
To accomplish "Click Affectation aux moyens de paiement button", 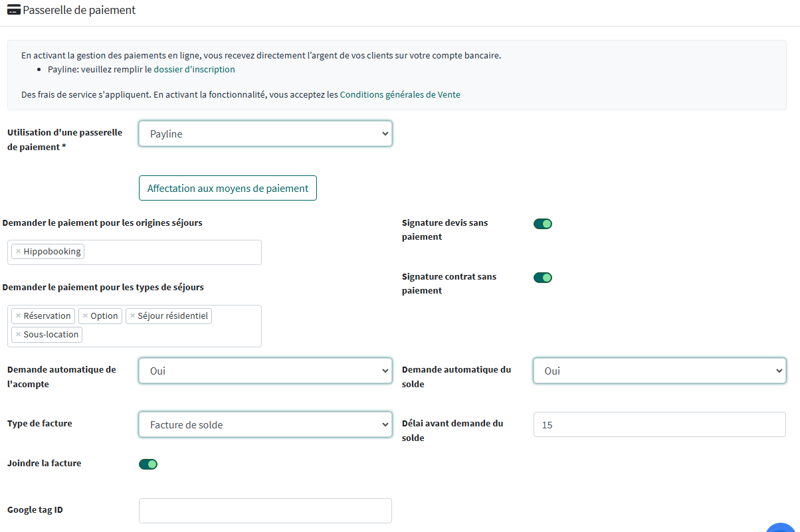I will tap(227, 189).
